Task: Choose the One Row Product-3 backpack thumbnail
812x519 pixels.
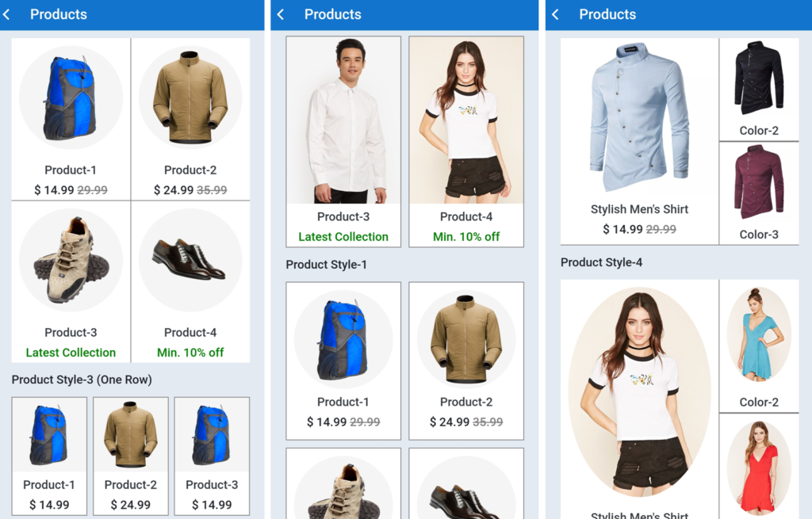Action: coord(212,435)
